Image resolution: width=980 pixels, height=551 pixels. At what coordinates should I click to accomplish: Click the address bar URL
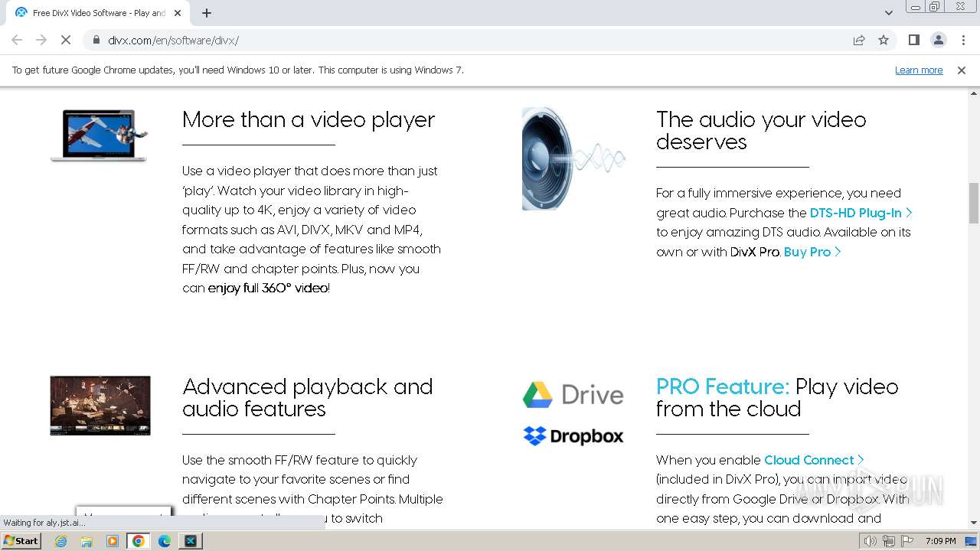click(173, 40)
